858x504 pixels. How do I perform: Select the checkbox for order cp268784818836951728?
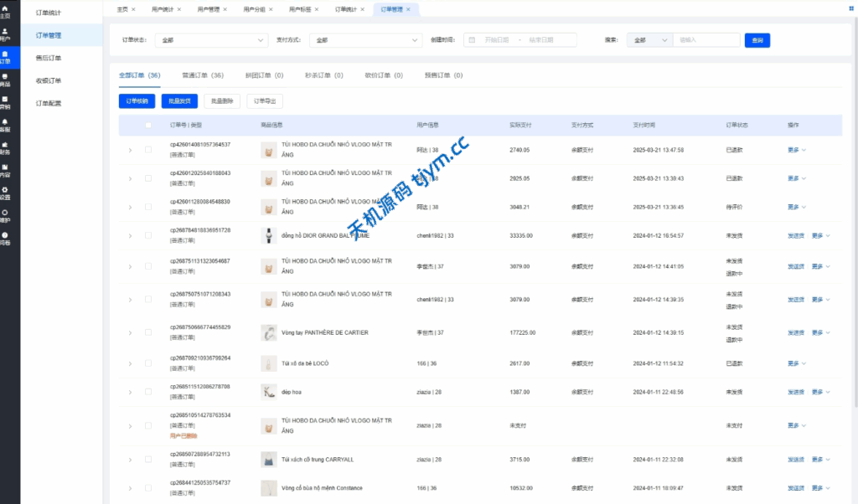coord(148,236)
